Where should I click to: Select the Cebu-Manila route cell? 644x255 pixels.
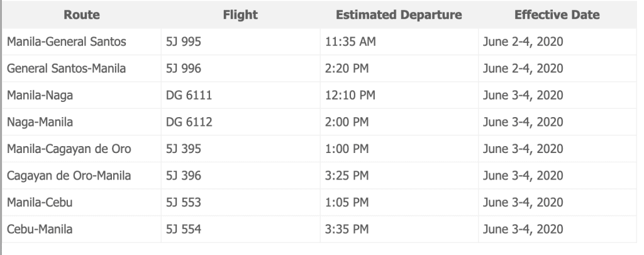(39, 229)
